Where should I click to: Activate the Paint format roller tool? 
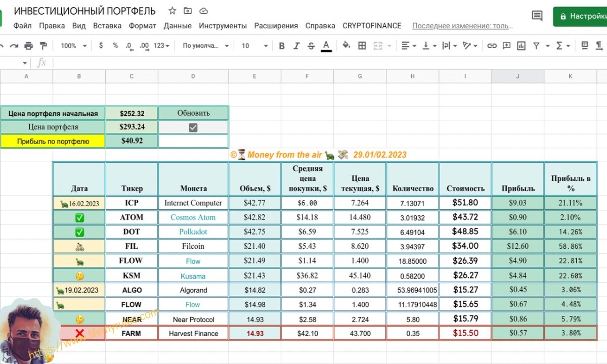(x=43, y=45)
